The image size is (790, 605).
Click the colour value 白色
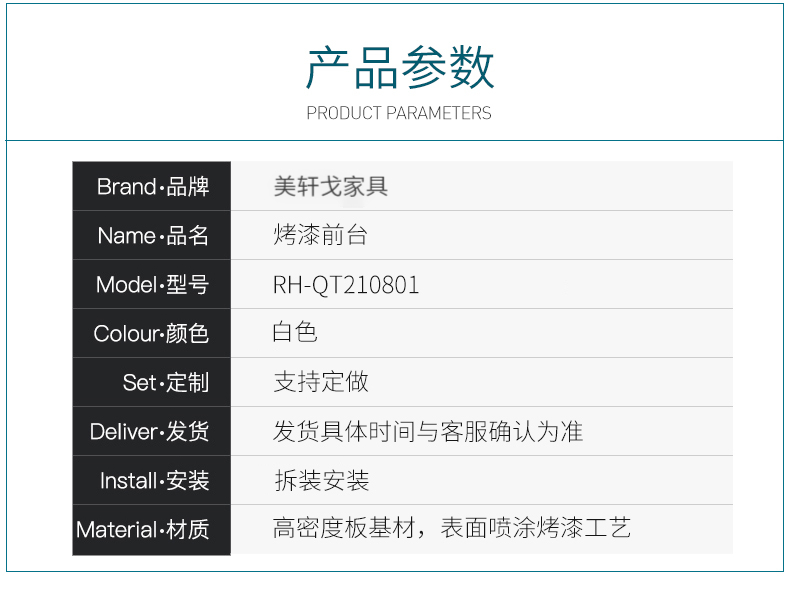(295, 333)
